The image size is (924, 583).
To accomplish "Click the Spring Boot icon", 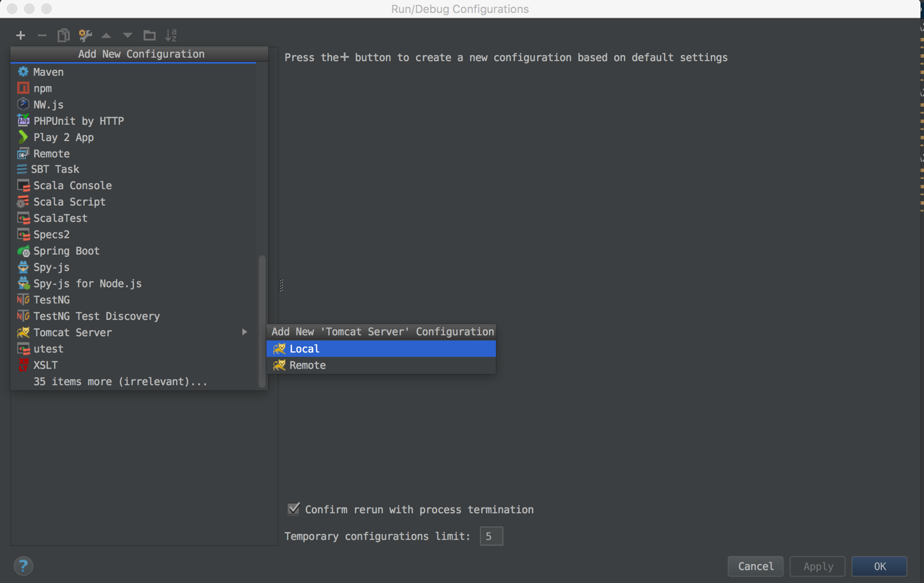I will 23,251.
